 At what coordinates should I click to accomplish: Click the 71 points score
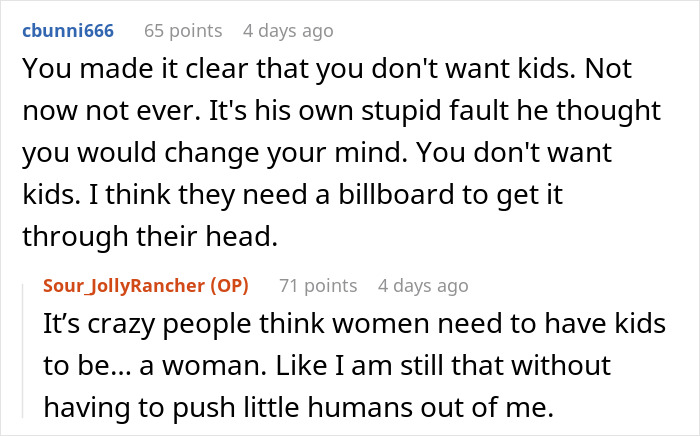click(x=317, y=286)
